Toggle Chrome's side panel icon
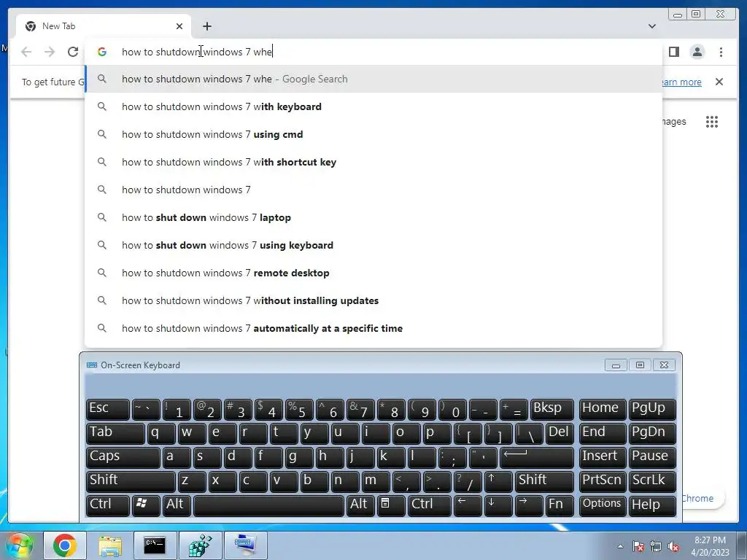The height and width of the screenshot is (560, 747). [673, 52]
